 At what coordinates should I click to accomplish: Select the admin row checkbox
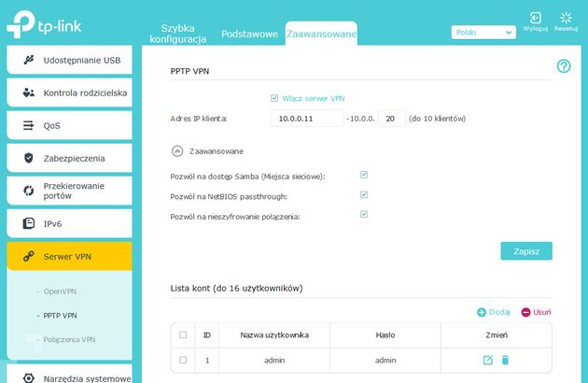183,360
